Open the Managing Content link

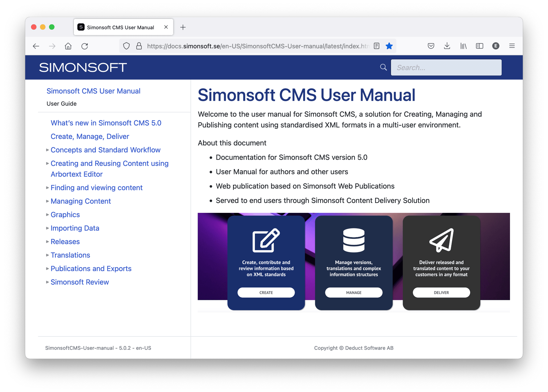[81, 201]
